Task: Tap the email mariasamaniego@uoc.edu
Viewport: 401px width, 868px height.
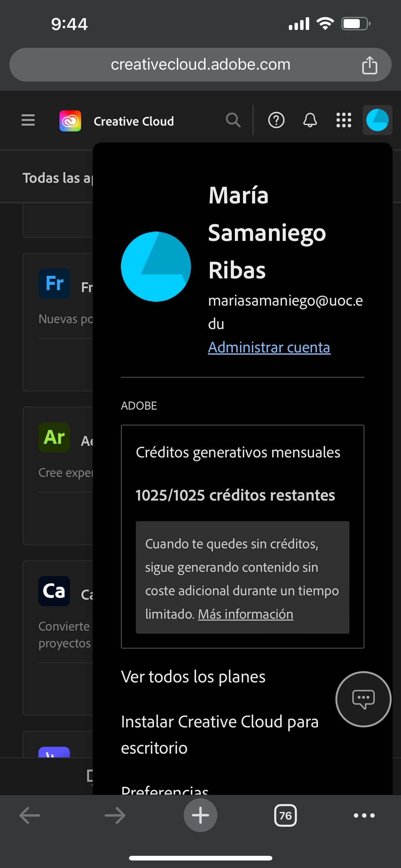Action: coord(285,312)
